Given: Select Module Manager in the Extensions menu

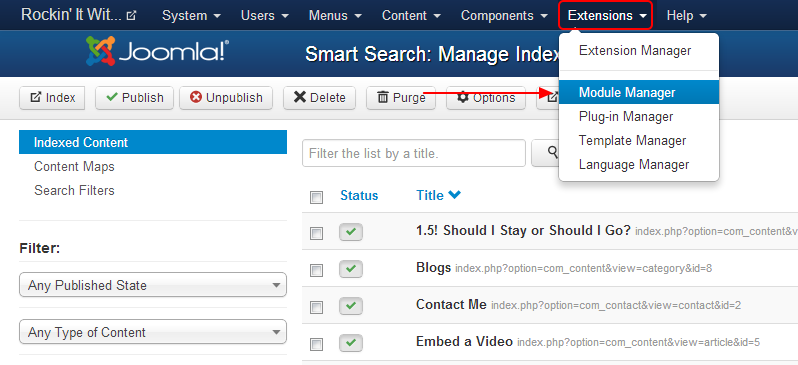Looking at the screenshot, I should click(639, 93).
